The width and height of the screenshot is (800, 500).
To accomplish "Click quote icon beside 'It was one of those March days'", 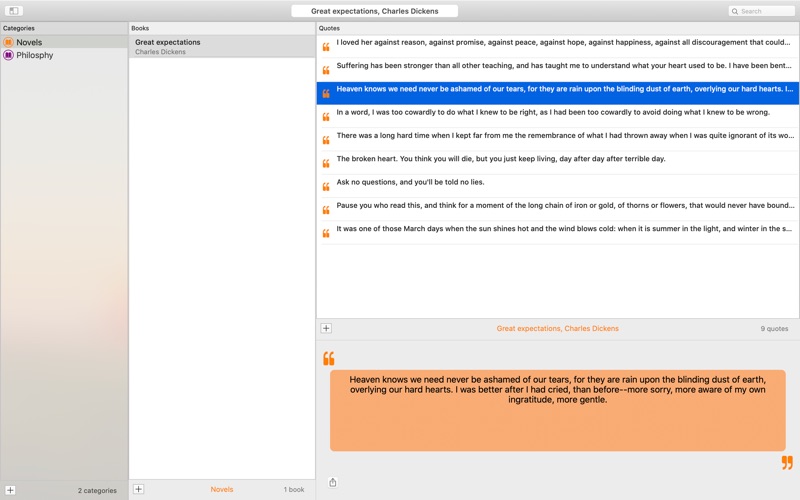I will tap(326, 233).
